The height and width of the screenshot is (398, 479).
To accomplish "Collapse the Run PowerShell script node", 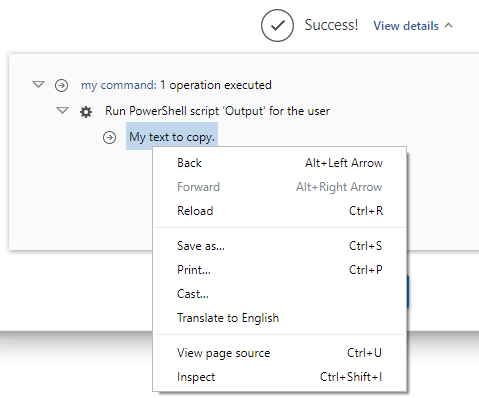I will pos(62,110).
